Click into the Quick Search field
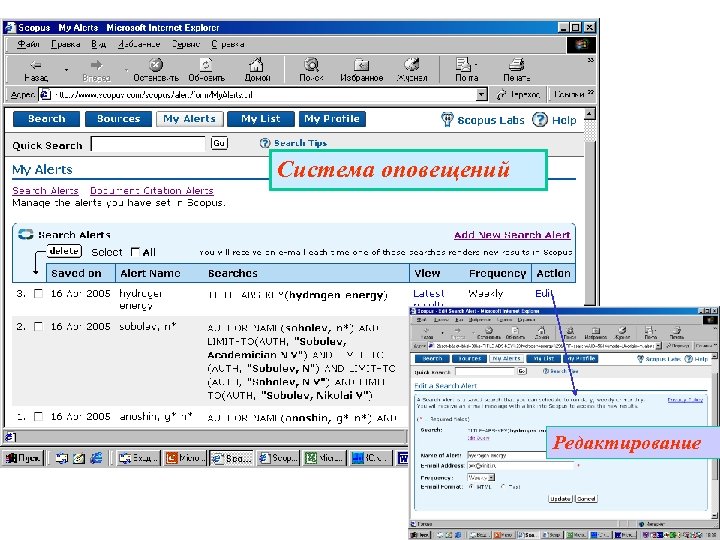Screen dimensions: 720x540 click(148, 144)
